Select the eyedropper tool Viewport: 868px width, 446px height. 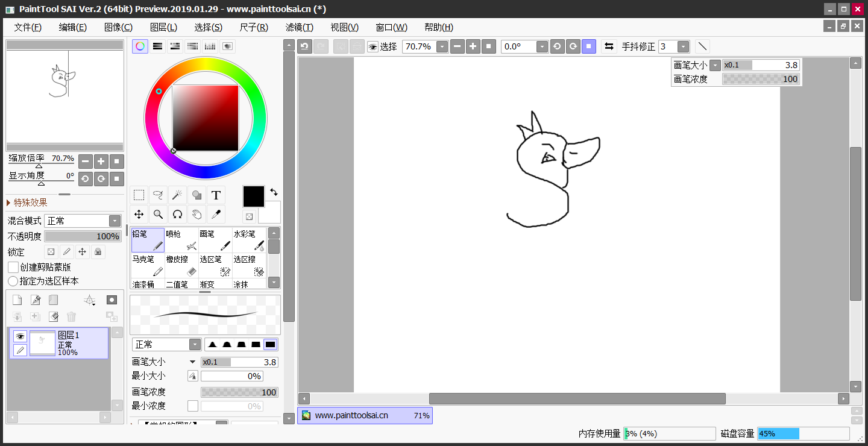[216, 214]
